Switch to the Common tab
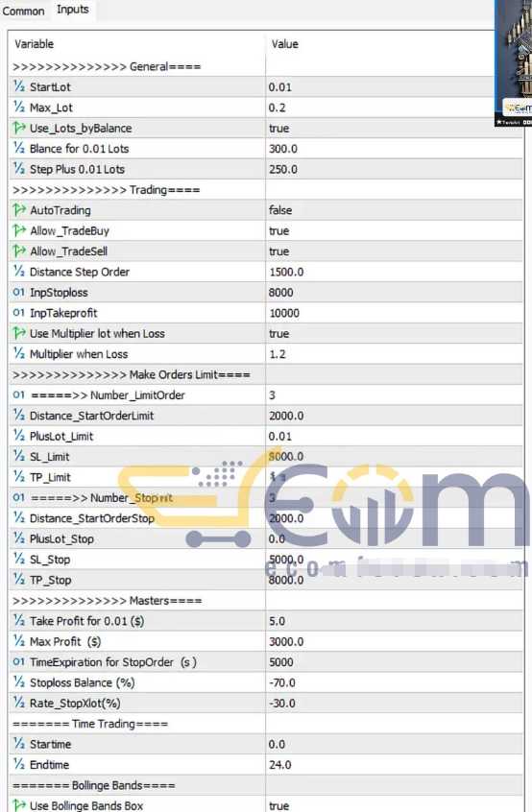This screenshot has width=532, height=812. coord(23,11)
